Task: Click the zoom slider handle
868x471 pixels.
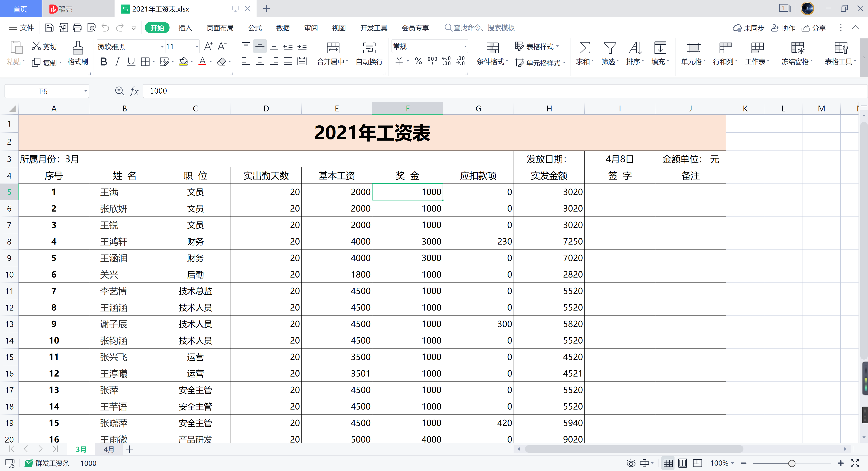Action: click(792, 463)
